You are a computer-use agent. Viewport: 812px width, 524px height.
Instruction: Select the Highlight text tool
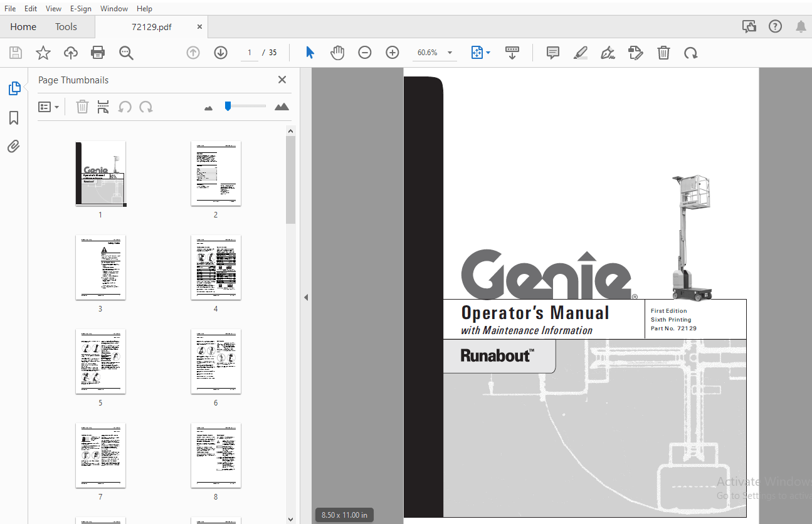581,53
